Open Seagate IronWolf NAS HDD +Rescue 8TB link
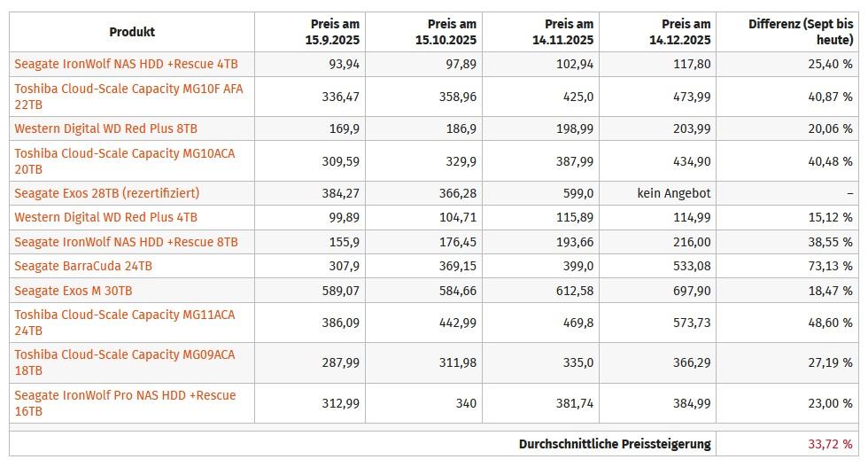868x467 pixels. (126, 242)
